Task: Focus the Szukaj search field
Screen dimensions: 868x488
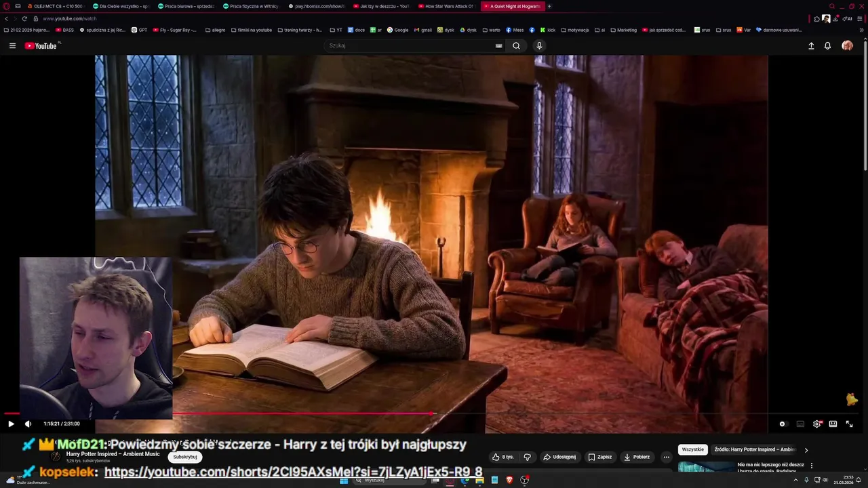Action: [410, 46]
